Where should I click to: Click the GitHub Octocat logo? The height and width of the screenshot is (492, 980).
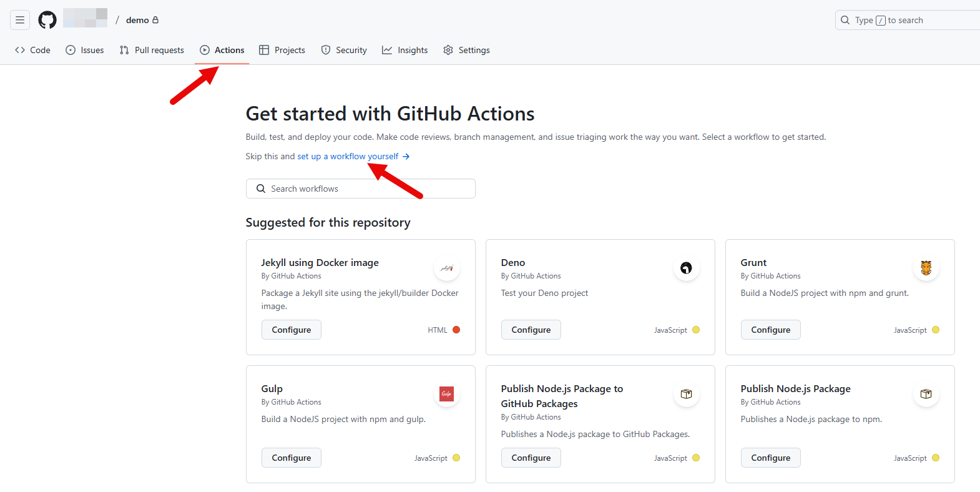tap(47, 20)
